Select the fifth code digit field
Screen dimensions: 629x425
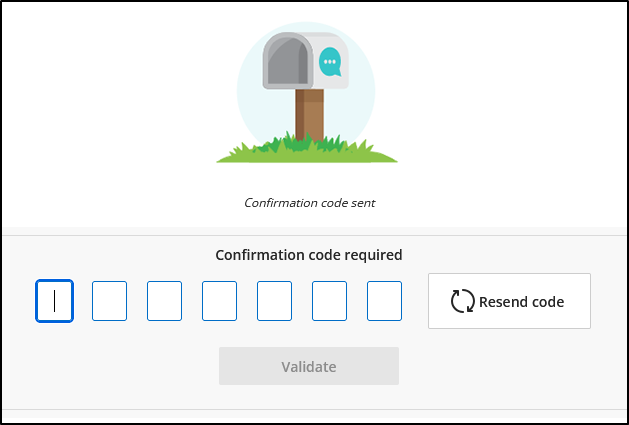click(x=274, y=300)
